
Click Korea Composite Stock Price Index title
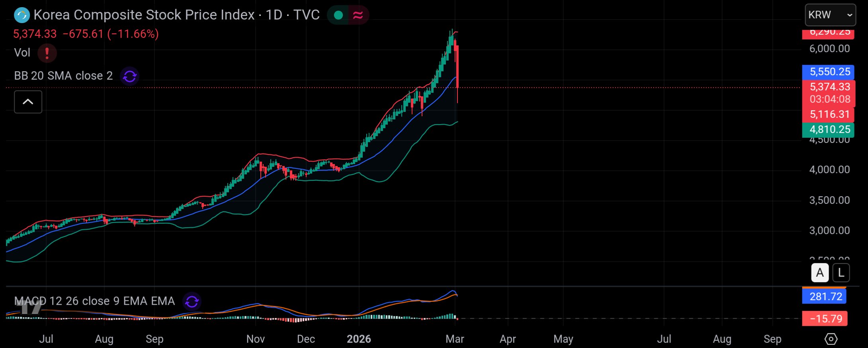pos(144,15)
